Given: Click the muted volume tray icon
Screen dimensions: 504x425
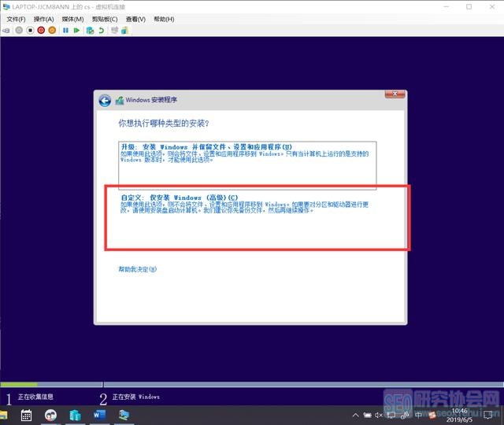Looking at the screenshot, I should coord(379,416).
